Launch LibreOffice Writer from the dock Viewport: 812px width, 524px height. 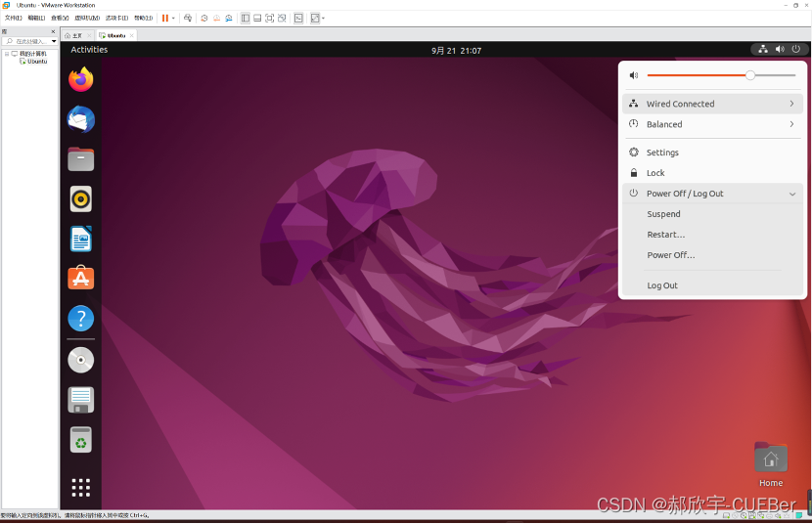pyautogui.click(x=81, y=239)
